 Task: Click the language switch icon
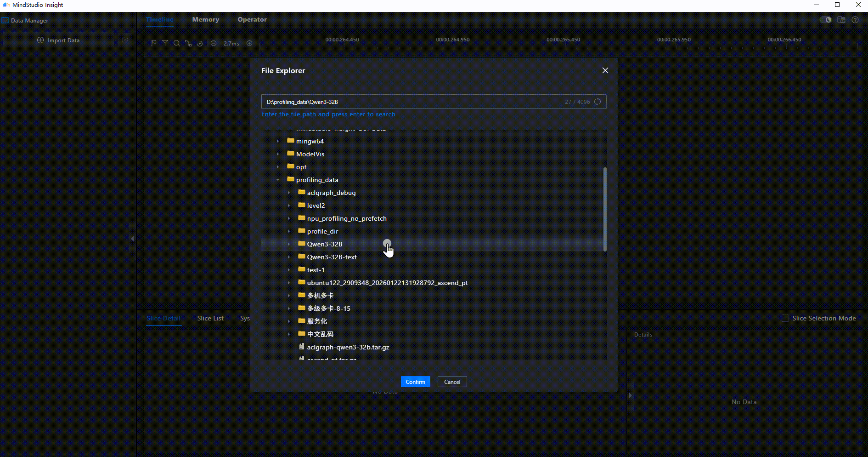tap(841, 20)
